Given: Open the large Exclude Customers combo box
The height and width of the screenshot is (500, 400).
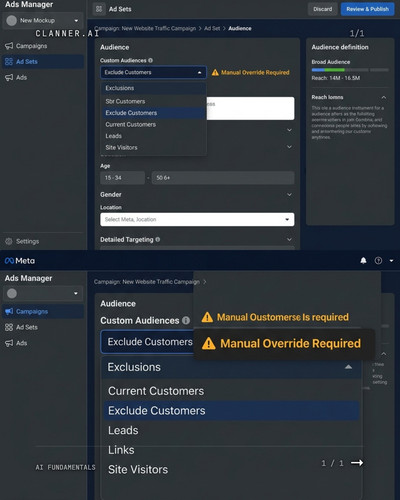Looking at the screenshot, I should point(147,342).
